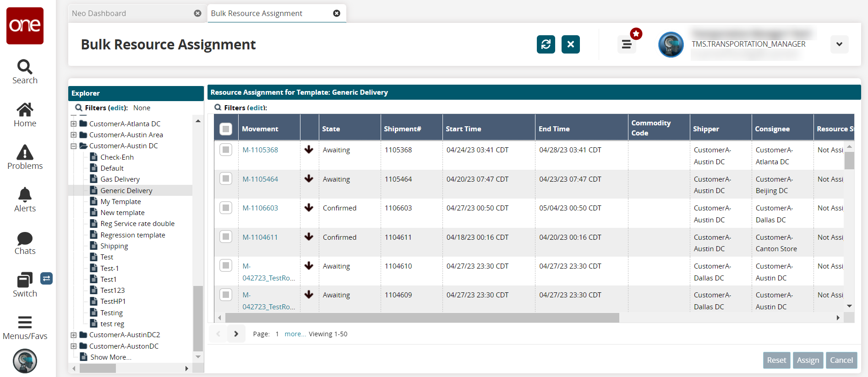This screenshot has height=377, width=868.
Task: Close the Neo Dashboard tab
Action: (x=198, y=13)
